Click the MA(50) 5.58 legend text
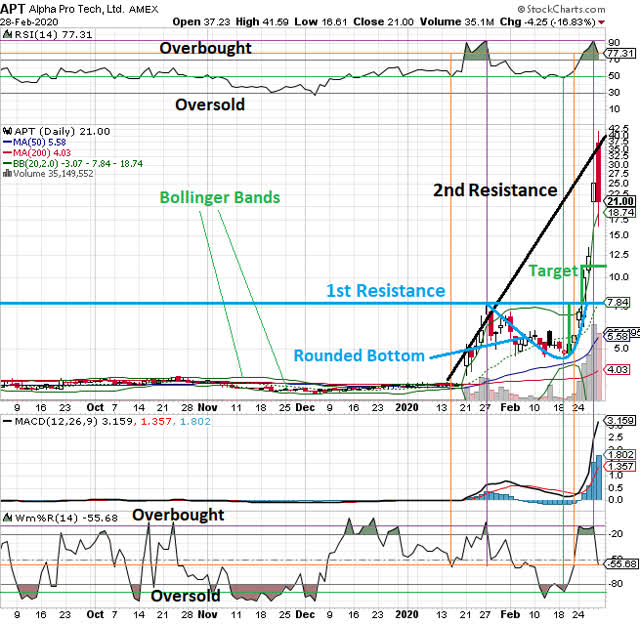The image size is (640, 624). tap(40, 142)
